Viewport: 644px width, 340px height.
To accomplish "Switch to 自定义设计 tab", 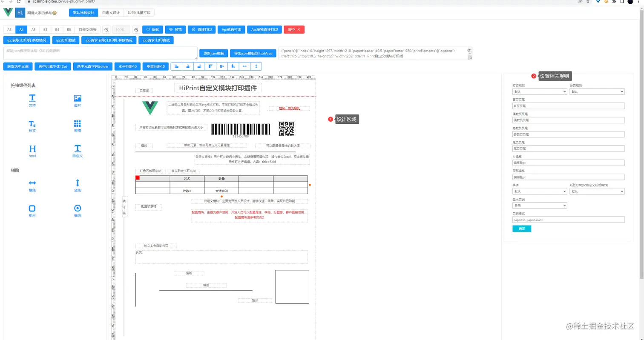I will 111,13.
